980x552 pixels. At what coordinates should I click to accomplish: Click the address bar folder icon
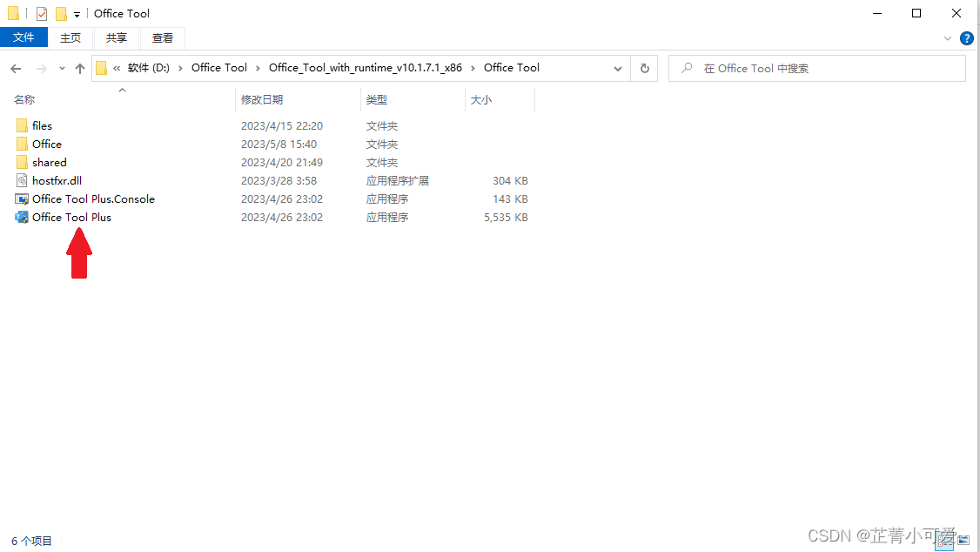101,68
